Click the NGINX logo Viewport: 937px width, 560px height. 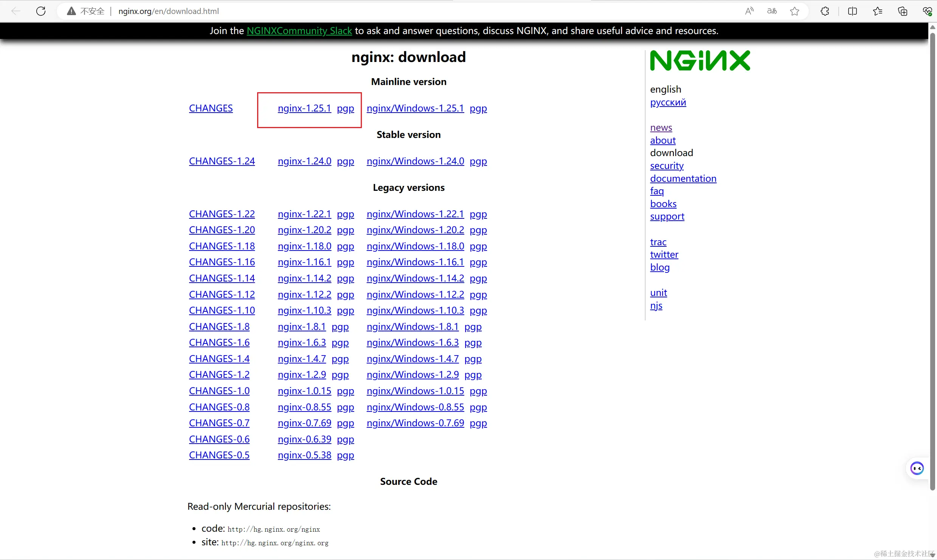(x=700, y=60)
